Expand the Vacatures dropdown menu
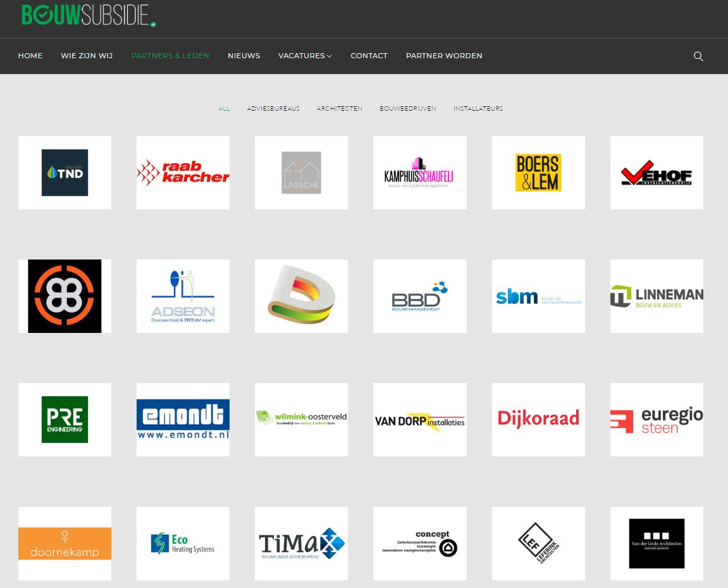Screen dimensions: 728x588 click(x=305, y=56)
